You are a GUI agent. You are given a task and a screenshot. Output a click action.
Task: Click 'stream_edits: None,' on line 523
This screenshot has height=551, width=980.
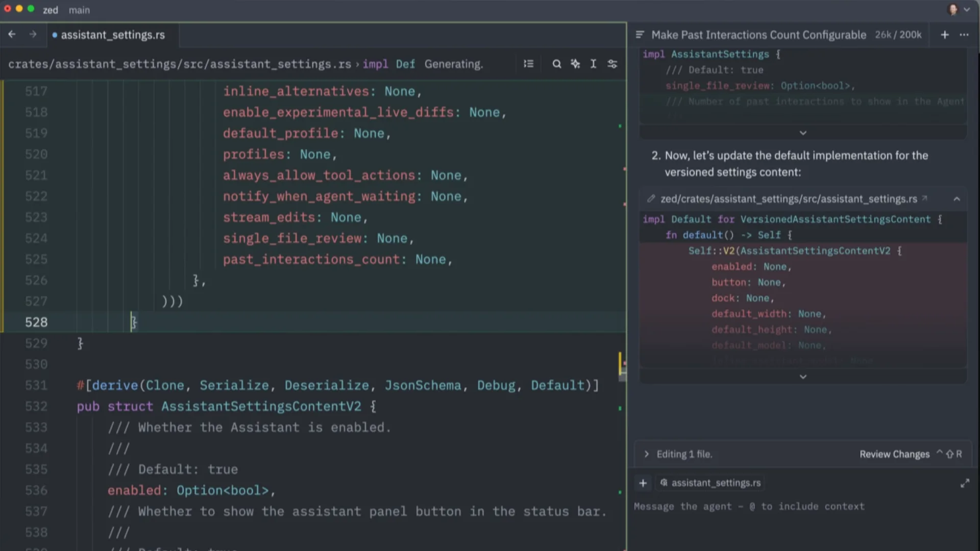pyautogui.click(x=295, y=217)
